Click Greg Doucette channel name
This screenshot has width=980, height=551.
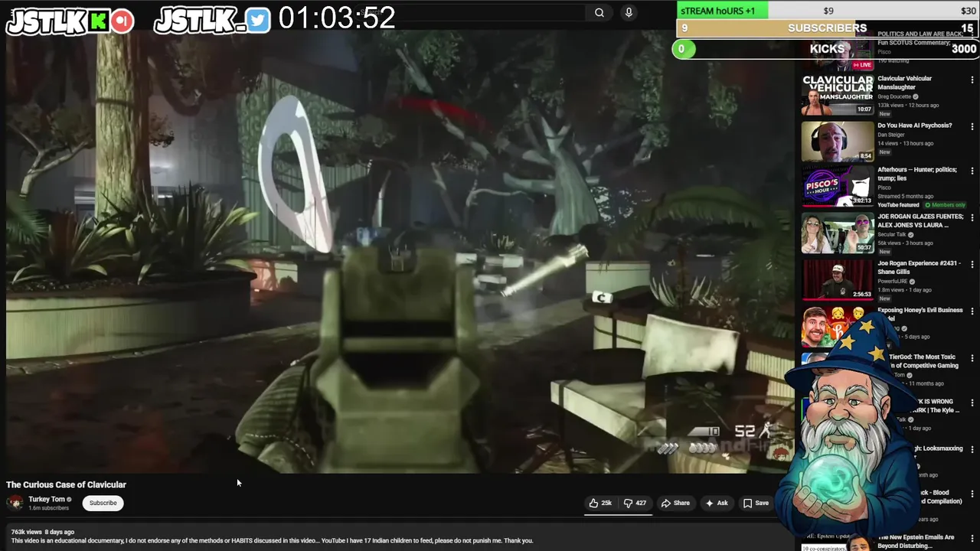(x=894, y=97)
